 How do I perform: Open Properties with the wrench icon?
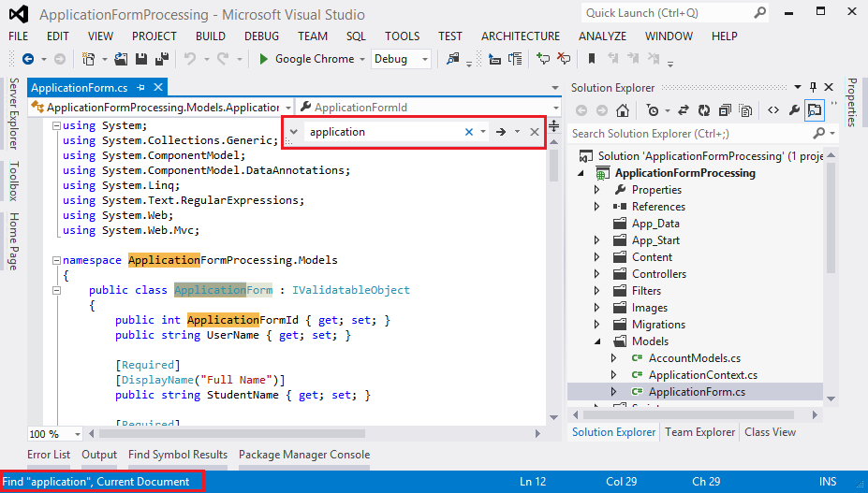(x=794, y=110)
